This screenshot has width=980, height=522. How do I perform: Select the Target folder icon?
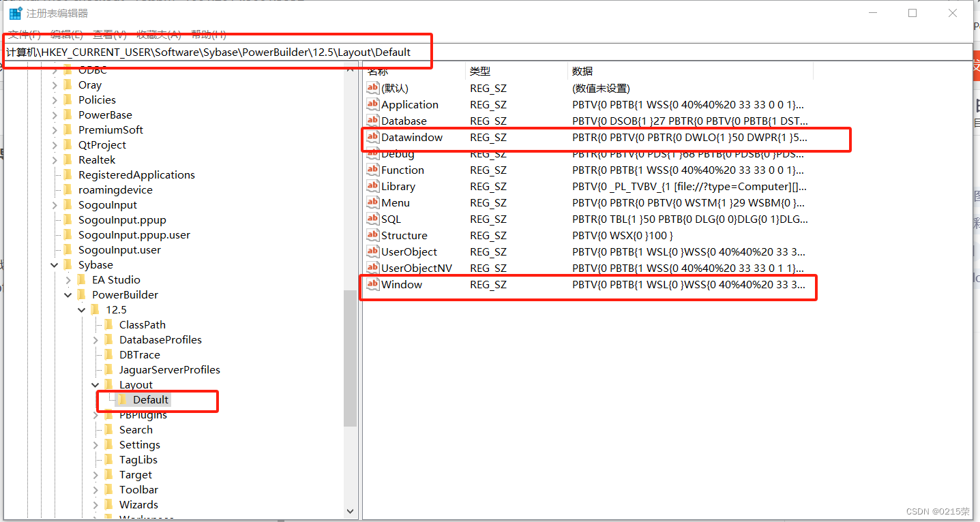coord(108,475)
